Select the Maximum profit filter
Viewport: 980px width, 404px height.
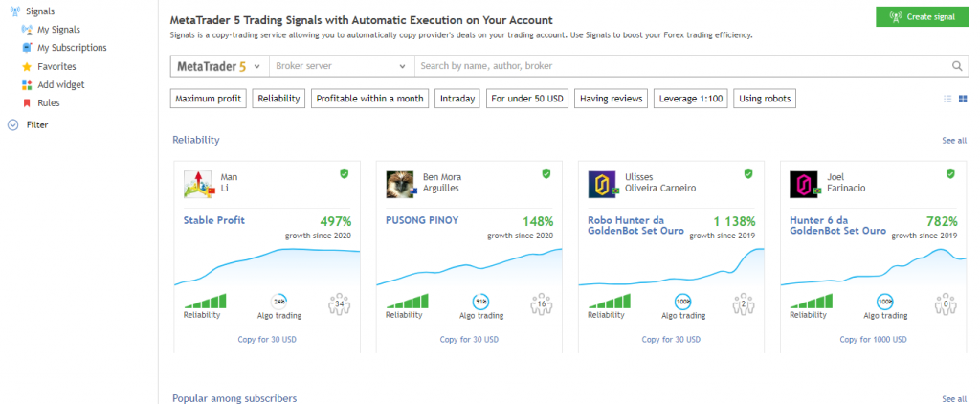[x=209, y=99]
